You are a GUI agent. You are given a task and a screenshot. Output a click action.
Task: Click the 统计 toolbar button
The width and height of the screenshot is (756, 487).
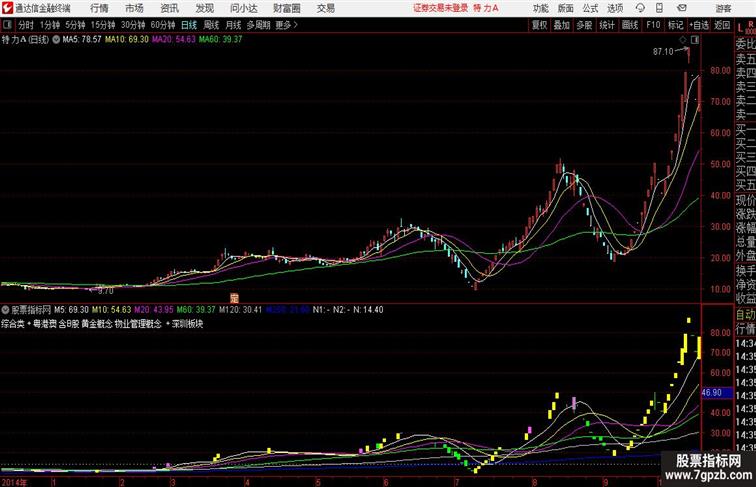pyautogui.click(x=607, y=25)
